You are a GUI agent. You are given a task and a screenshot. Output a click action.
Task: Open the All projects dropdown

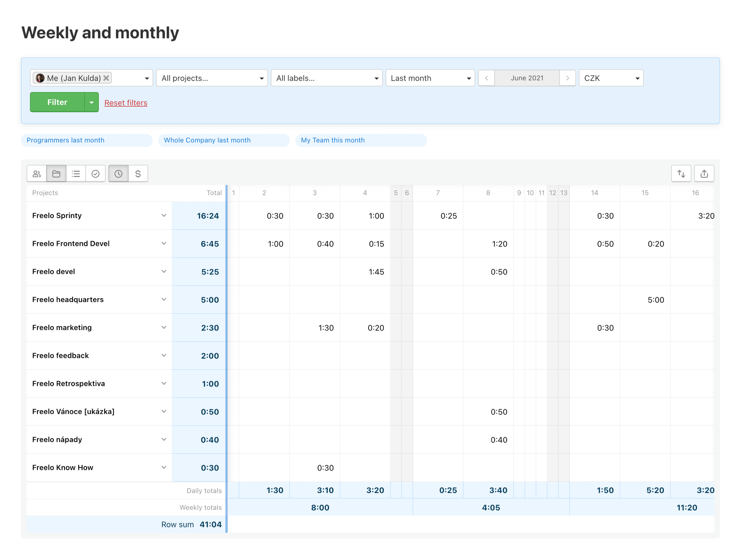click(x=212, y=78)
